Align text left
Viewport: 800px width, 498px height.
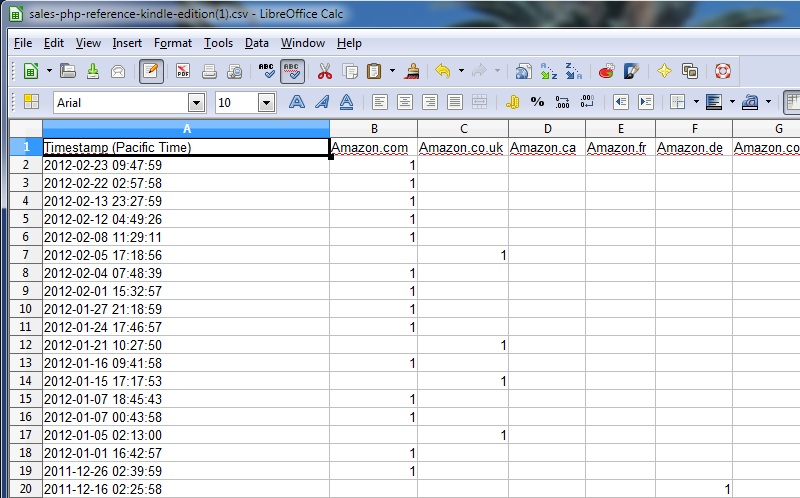pos(379,102)
